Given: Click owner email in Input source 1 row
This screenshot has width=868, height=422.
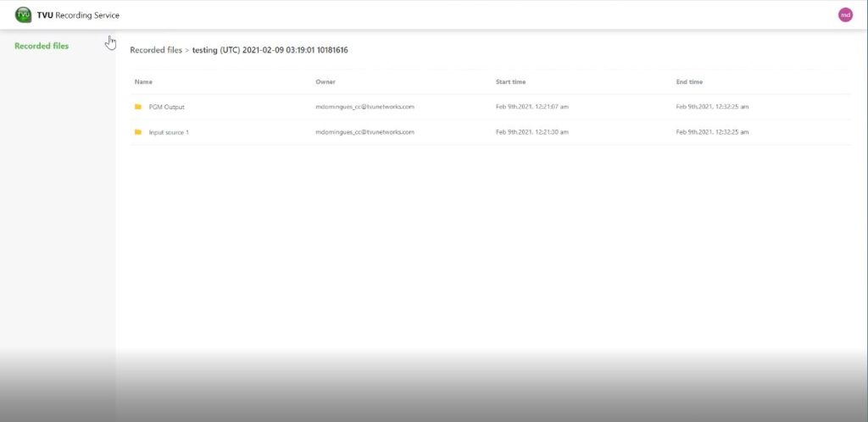Looking at the screenshot, I should click(x=364, y=132).
